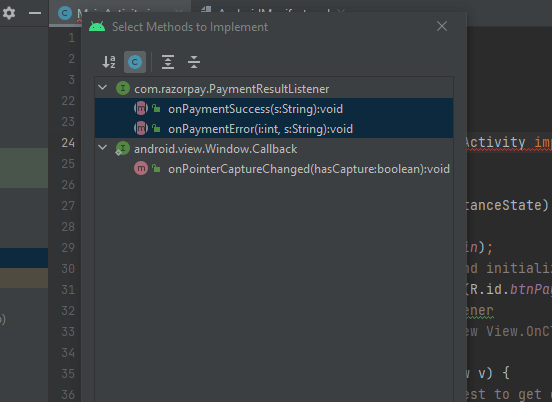Screen dimensions: 552x402
Task: Click the interface icon beside android.view.Window.Callback
Action: tap(122, 149)
